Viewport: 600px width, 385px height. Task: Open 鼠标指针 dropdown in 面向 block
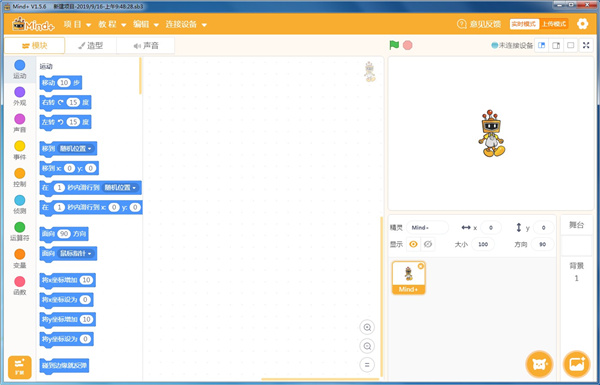coord(76,253)
